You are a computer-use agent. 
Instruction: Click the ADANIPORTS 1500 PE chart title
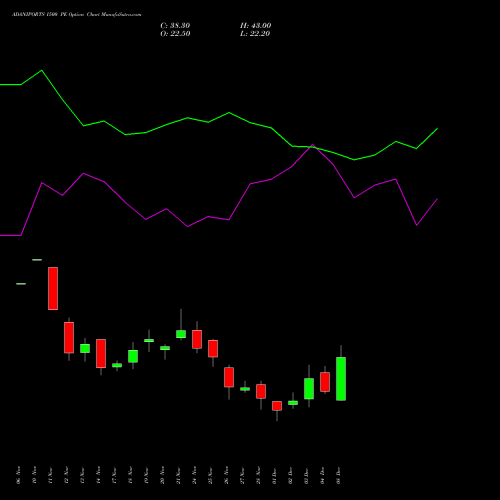tap(76, 15)
